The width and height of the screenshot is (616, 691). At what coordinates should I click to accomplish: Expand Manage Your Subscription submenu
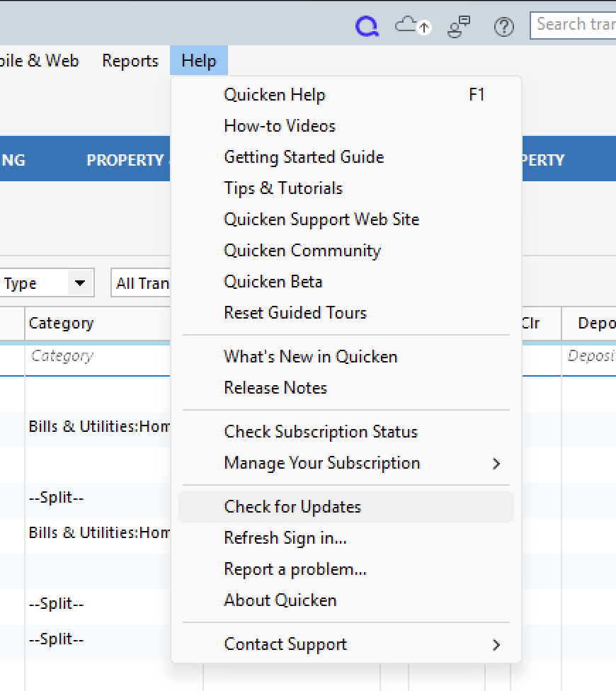coord(346,463)
